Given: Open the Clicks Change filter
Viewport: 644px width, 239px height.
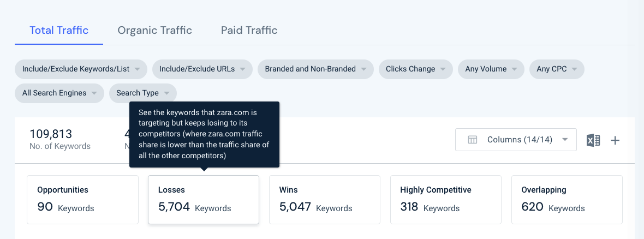Looking at the screenshot, I should pos(416,69).
